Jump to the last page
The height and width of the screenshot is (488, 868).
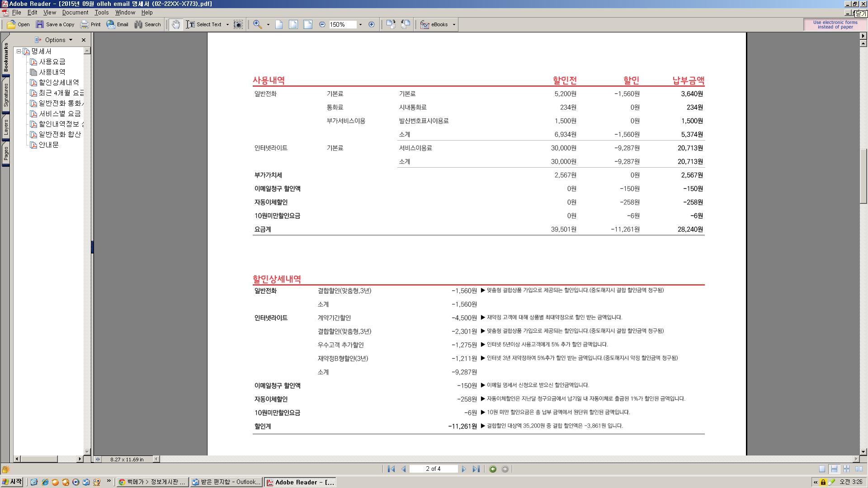[x=476, y=469]
